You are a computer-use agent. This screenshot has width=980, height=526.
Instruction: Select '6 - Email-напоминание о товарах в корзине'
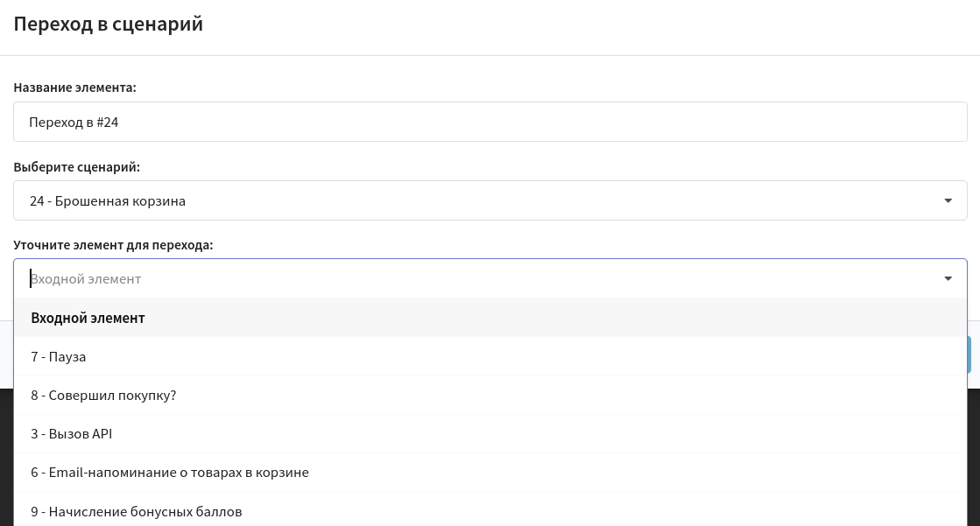click(170, 472)
